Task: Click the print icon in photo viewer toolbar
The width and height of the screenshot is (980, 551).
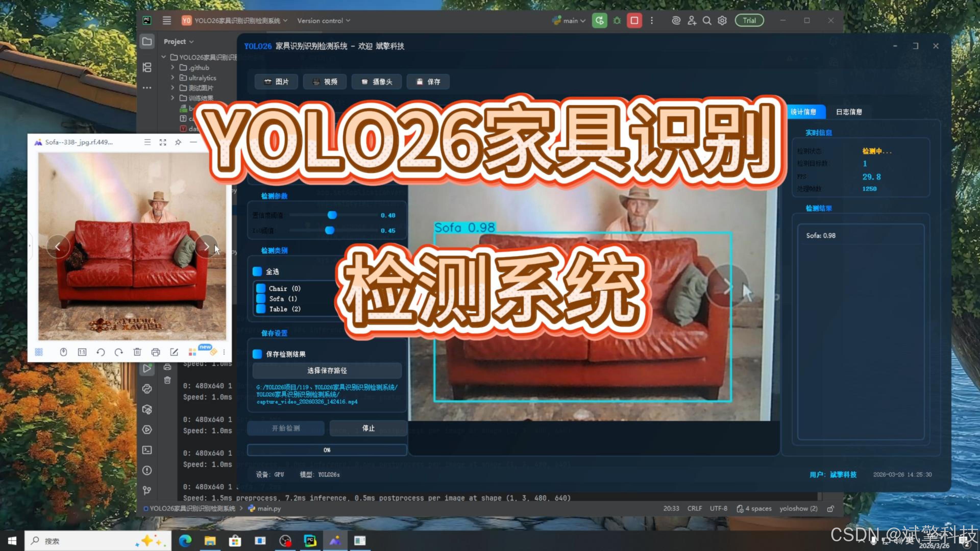Action: (x=155, y=352)
